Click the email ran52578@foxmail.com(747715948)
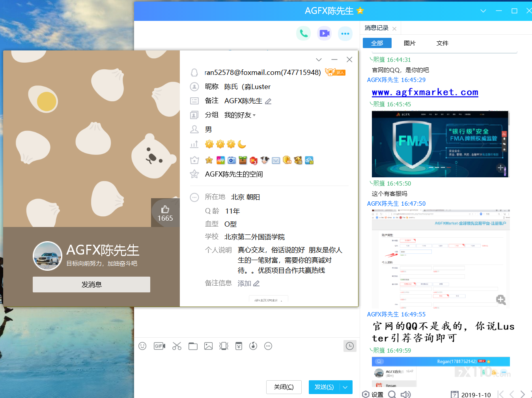This screenshot has width=532, height=398. pos(263,73)
